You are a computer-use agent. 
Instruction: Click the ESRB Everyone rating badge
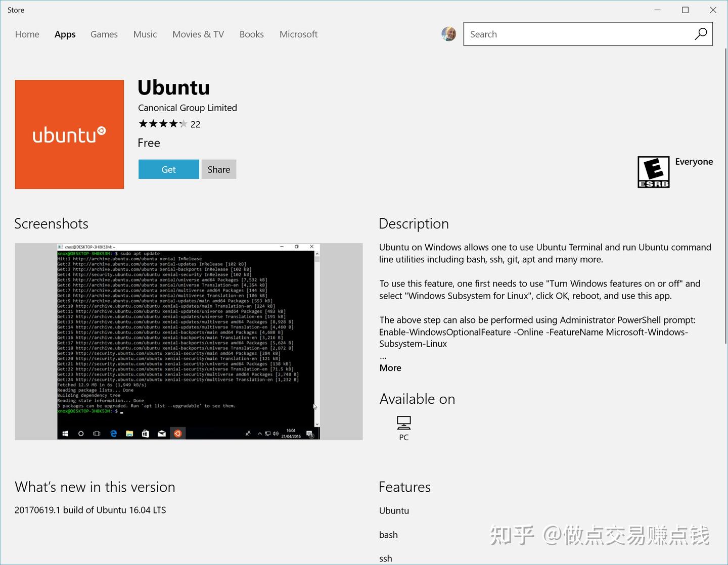coord(653,171)
